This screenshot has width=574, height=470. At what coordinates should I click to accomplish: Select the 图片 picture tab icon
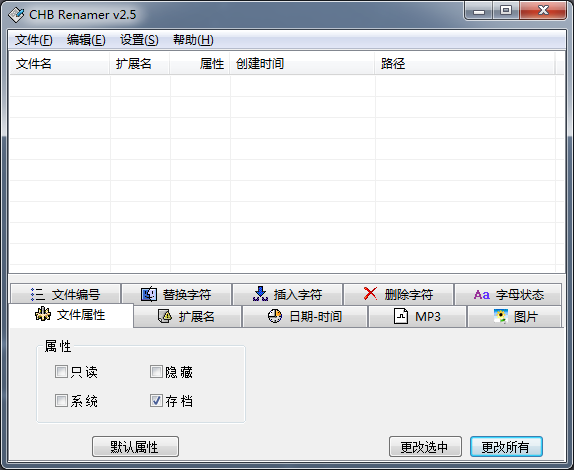pos(501,316)
